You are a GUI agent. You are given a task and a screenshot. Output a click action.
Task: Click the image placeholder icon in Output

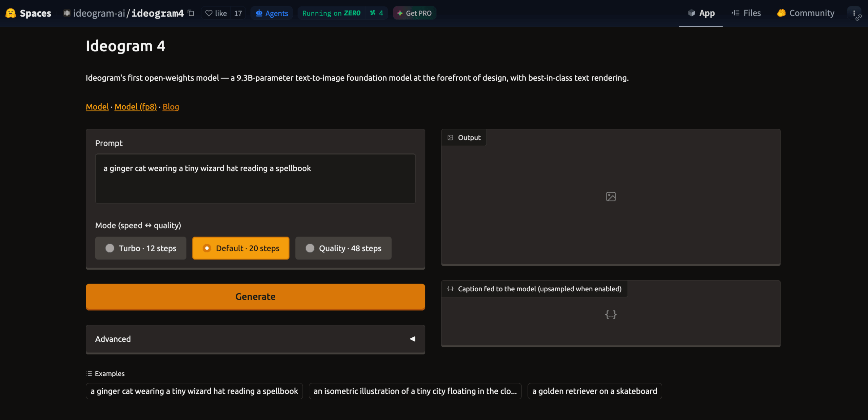(611, 197)
